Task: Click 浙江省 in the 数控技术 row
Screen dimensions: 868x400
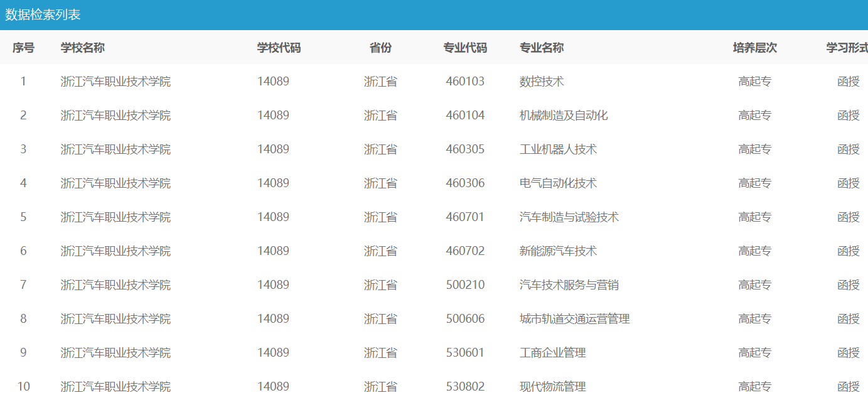Action: point(380,82)
